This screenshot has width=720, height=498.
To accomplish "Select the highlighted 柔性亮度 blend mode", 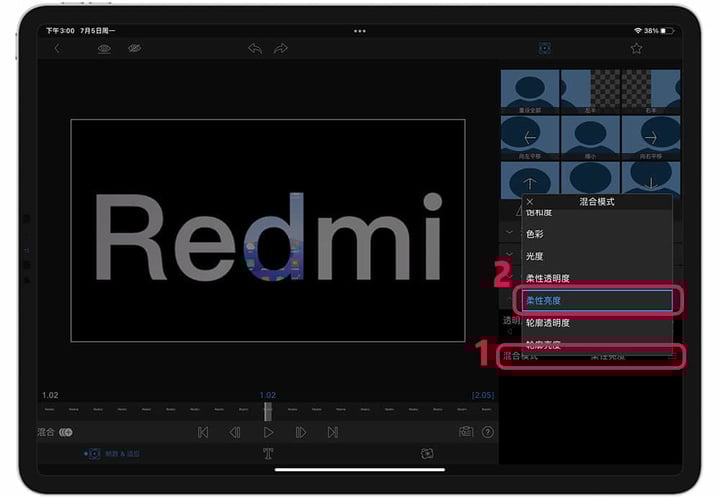I will 597,300.
